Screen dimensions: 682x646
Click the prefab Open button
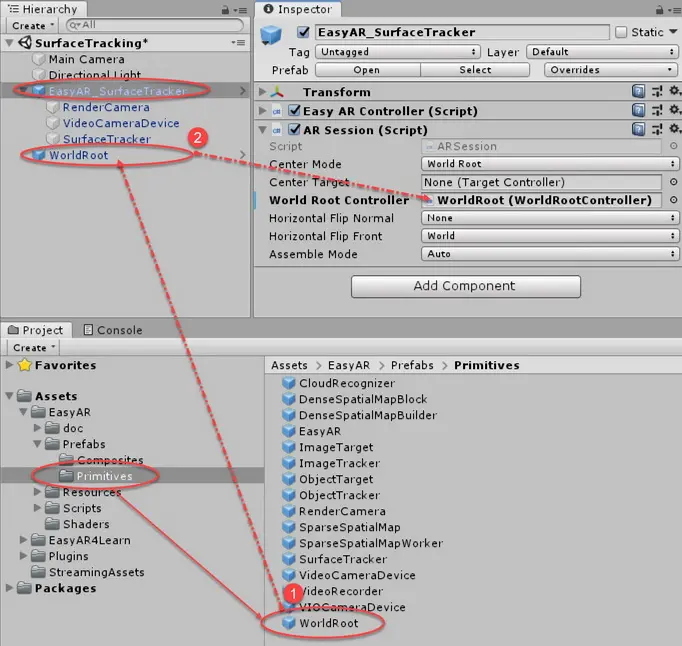click(368, 70)
